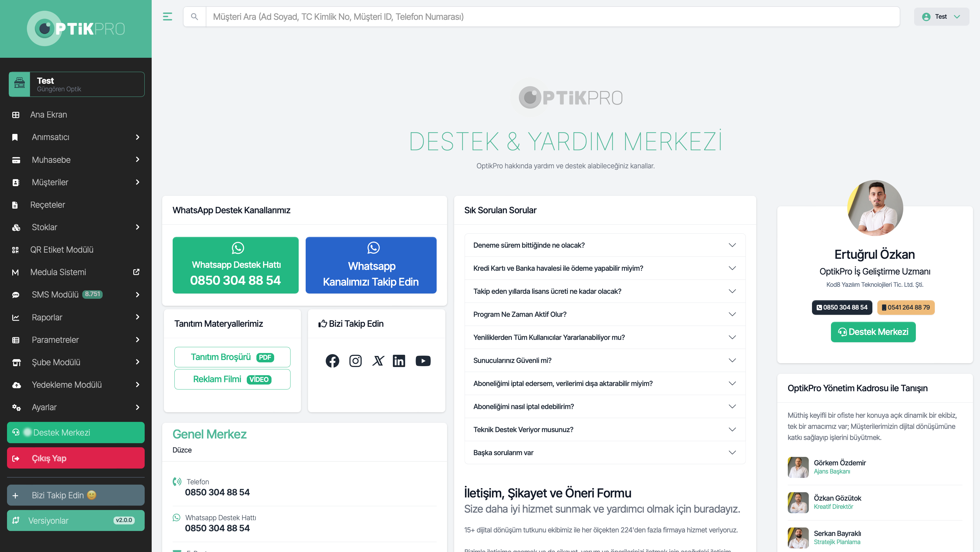The width and height of the screenshot is (980, 552).
Task: Click the Müşteriler contact icon
Action: pyautogui.click(x=15, y=183)
